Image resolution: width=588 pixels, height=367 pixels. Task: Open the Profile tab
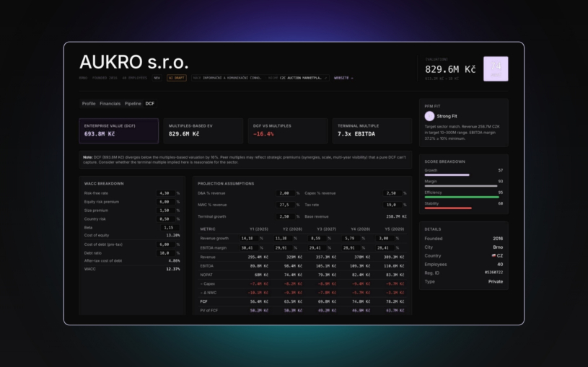tap(89, 103)
